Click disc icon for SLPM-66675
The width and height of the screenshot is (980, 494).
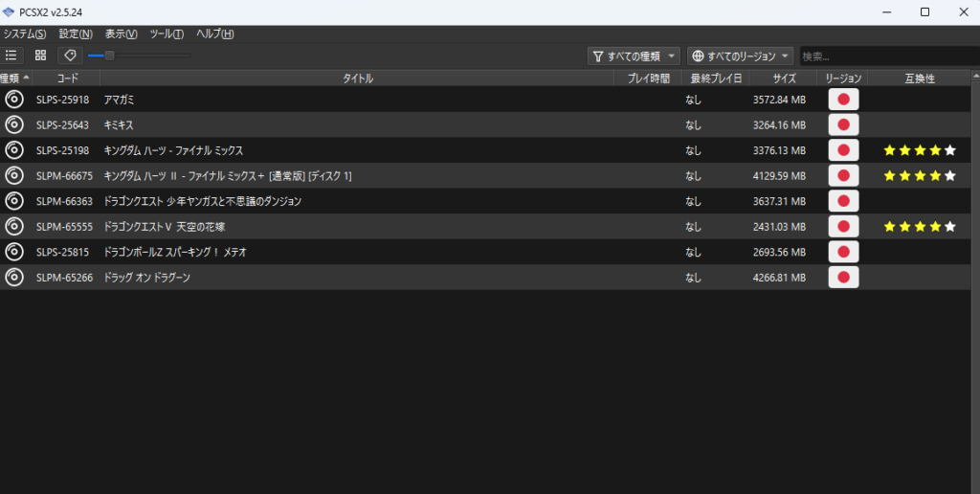pos(13,176)
